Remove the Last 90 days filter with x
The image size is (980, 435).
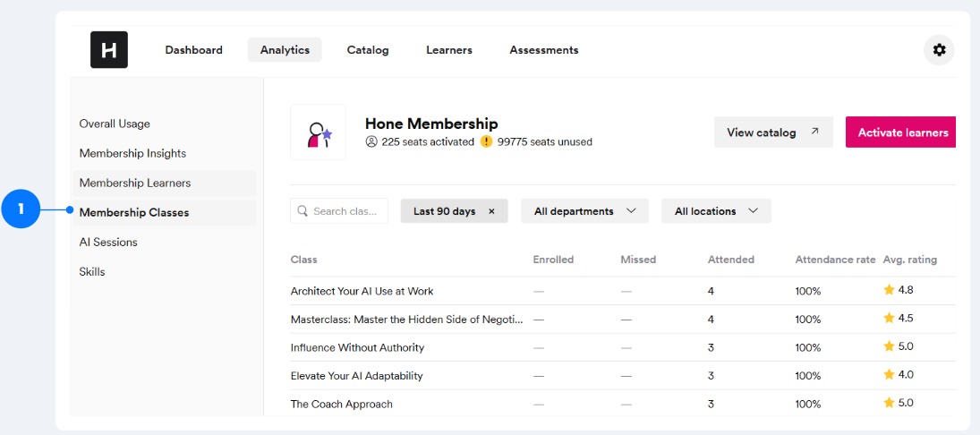click(491, 211)
